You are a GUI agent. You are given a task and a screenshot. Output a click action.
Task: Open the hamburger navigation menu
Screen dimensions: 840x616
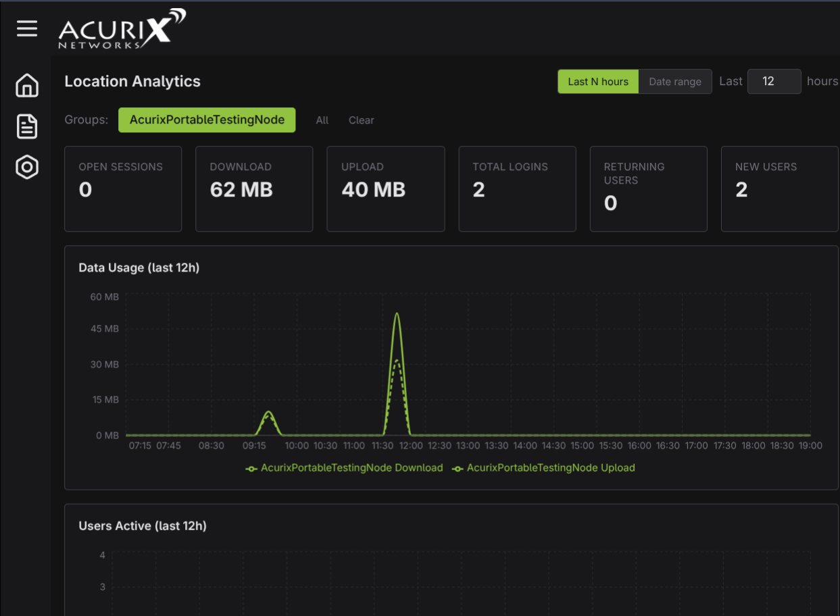click(x=27, y=28)
